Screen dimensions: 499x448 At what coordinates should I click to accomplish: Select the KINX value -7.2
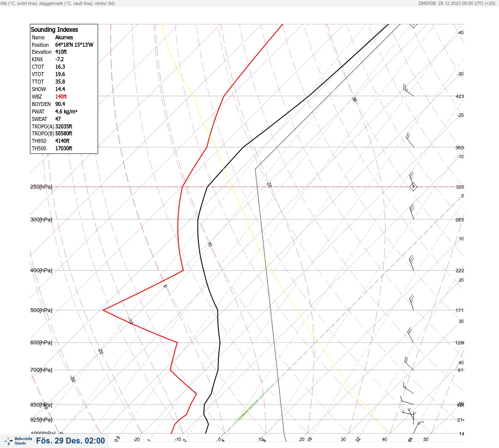pyautogui.click(x=60, y=59)
